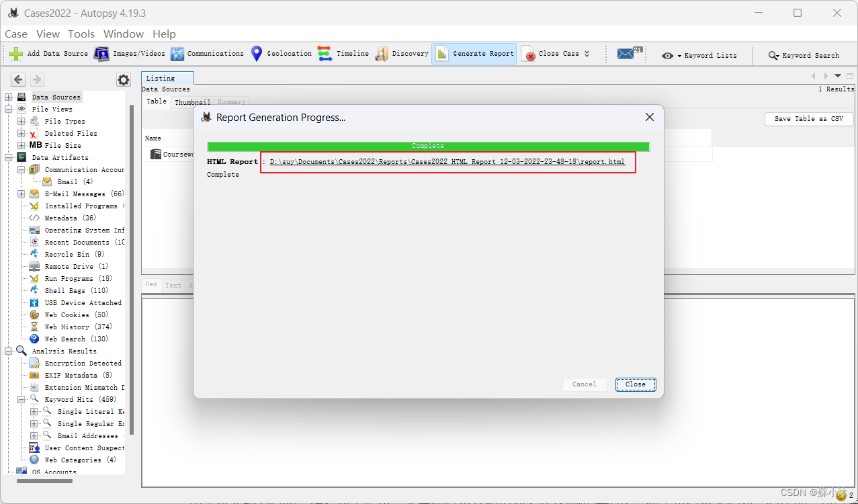Select the Hex content viewer tab
This screenshot has height=504, width=858.
pos(151,285)
